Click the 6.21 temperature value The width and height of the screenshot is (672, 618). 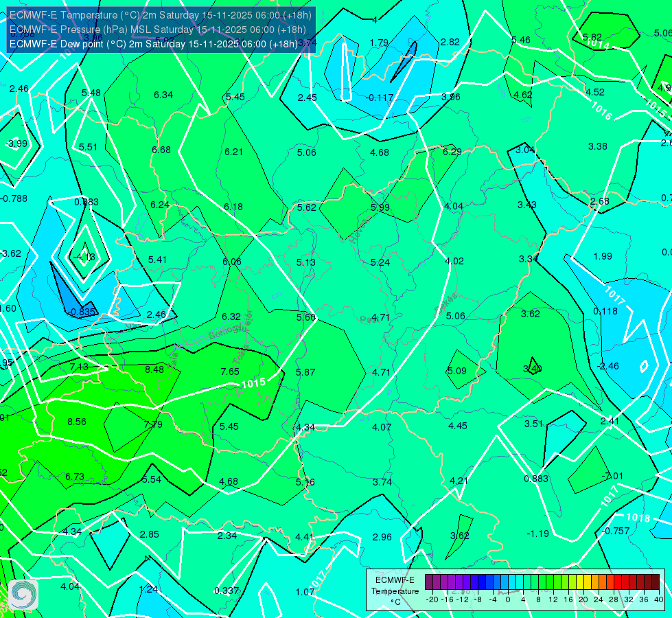[x=233, y=152]
